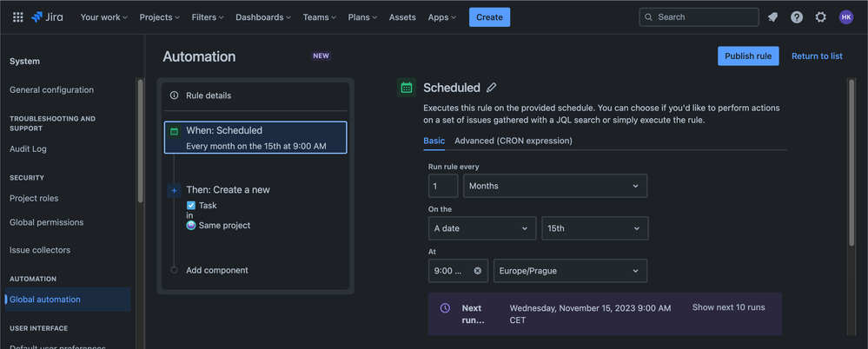Open the settings gear icon
The image size is (868, 349).
pyautogui.click(x=820, y=17)
